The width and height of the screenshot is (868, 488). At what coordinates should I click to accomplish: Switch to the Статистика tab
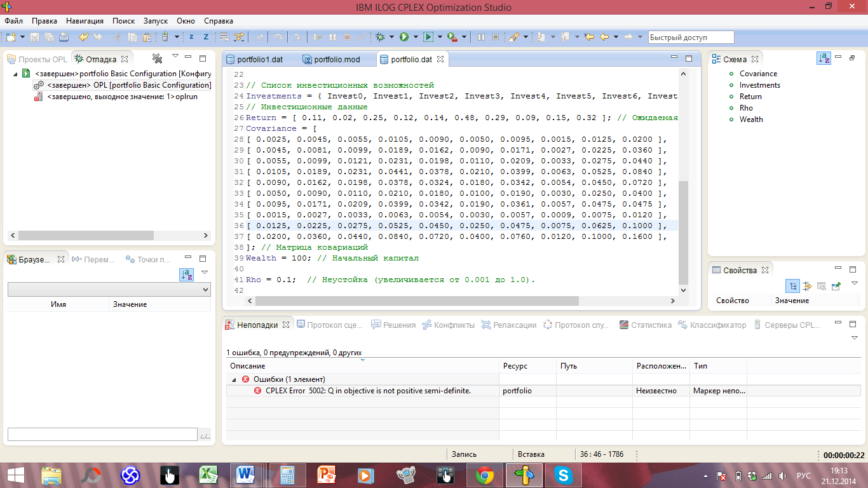(645, 325)
